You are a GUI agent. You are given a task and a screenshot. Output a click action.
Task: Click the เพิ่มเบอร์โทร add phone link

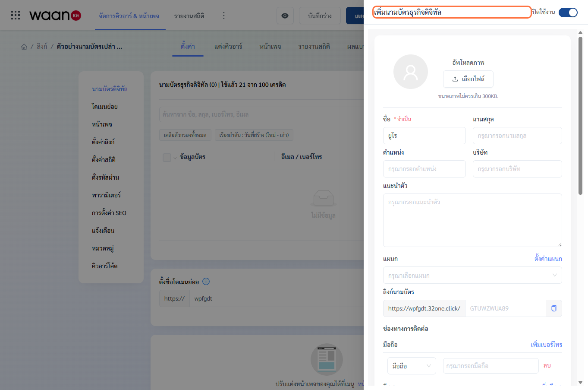click(x=546, y=345)
